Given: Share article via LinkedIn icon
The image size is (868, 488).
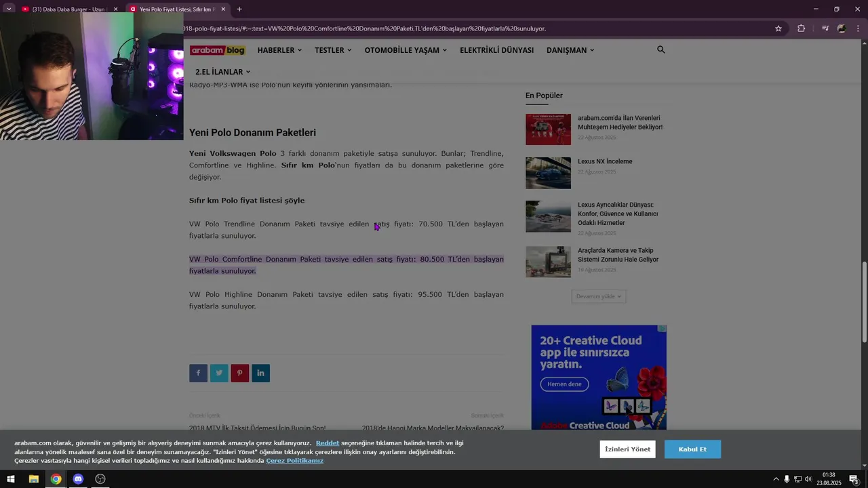Looking at the screenshot, I should pos(260,373).
